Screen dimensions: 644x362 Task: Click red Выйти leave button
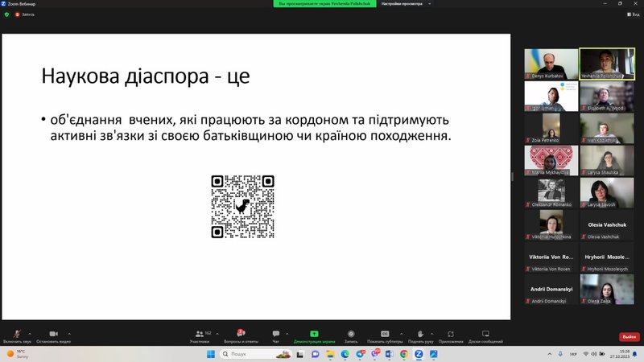(630, 336)
